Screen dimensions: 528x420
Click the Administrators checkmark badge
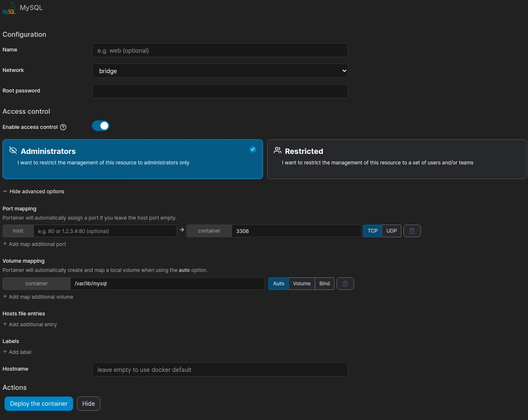253,149
